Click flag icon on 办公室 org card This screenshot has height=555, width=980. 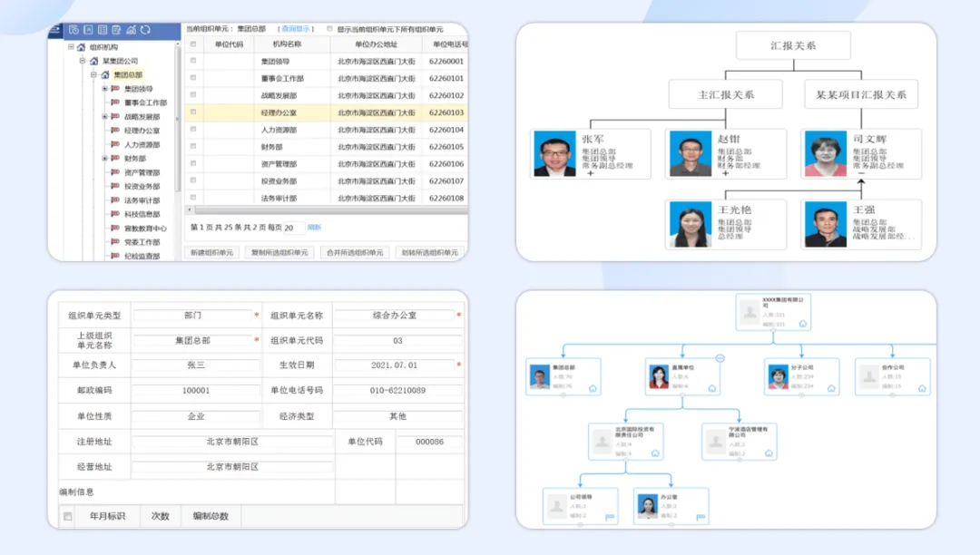[x=701, y=517]
